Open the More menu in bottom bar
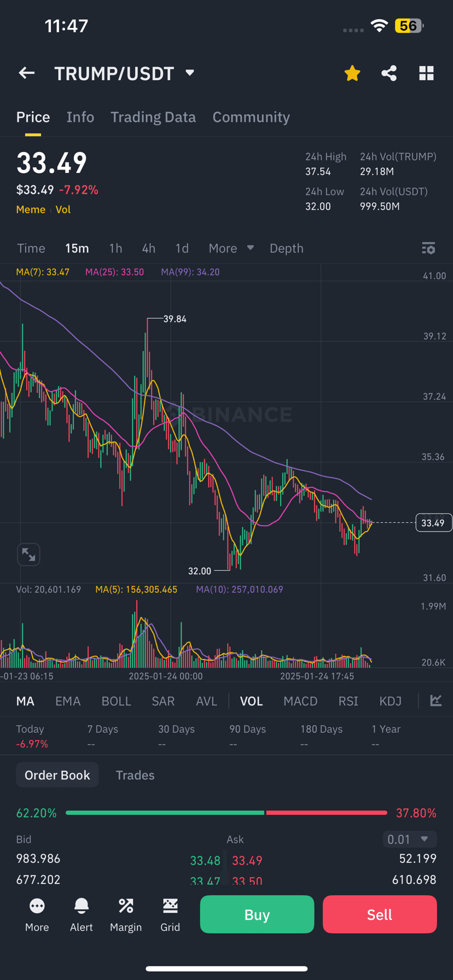The image size is (453, 980). [37, 915]
